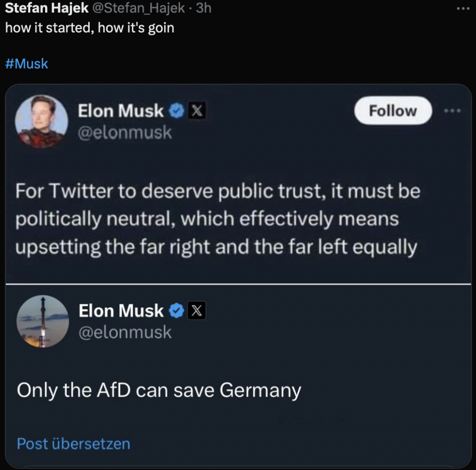Click the Elon Musk name in the AfD tweet
The width and height of the screenshot is (476, 470).
pos(121,311)
